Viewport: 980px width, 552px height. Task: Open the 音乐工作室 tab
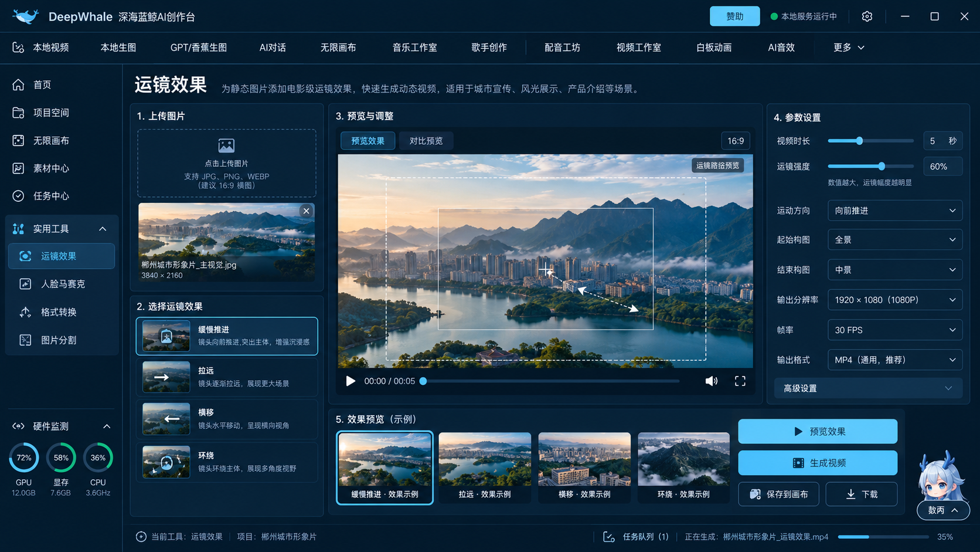(x=414, y=48)
